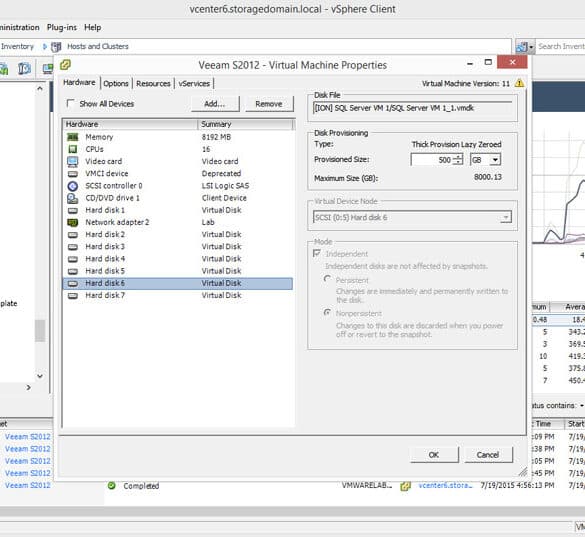
Task: Select the Nonpersistent radio button
Action: (327, 312)
